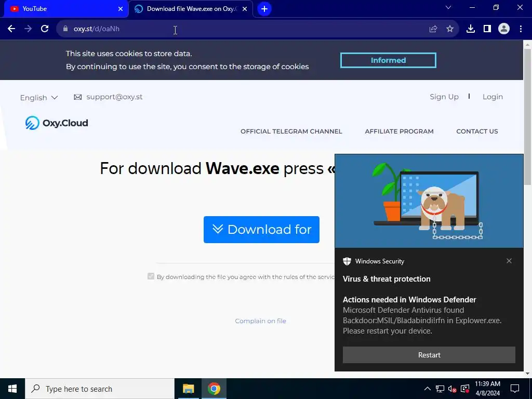Open the Chrome three-dot menu
The height and width of the screenshot is (399, 532).
521,29
